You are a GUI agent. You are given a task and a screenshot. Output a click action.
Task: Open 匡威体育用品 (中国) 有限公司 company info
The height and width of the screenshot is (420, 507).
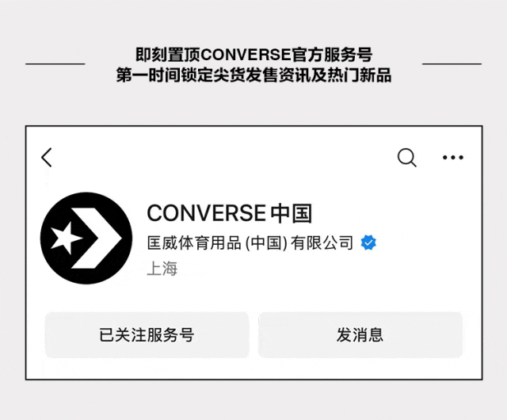coord(250,242)
